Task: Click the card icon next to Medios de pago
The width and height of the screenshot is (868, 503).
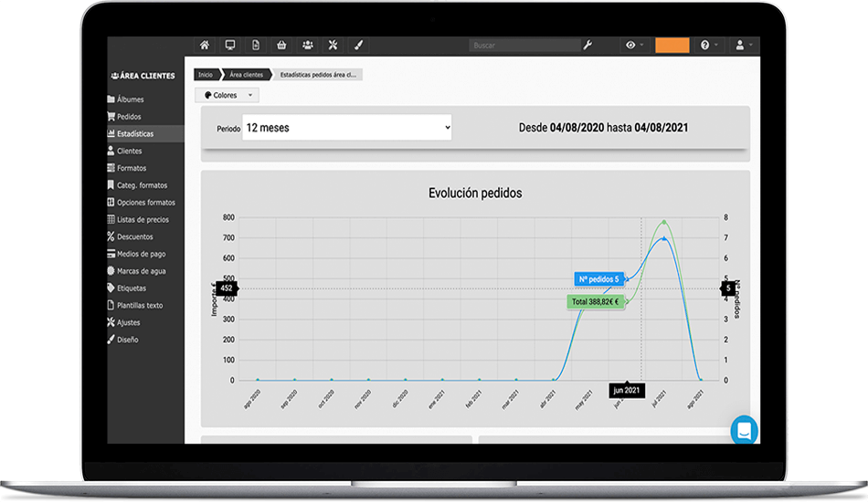Action: (111, 254)
